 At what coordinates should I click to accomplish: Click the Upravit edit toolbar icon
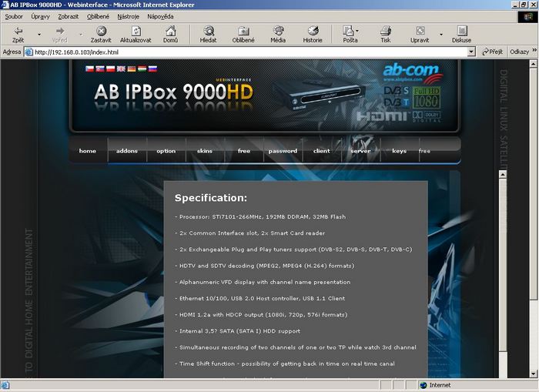pos(420,35)
